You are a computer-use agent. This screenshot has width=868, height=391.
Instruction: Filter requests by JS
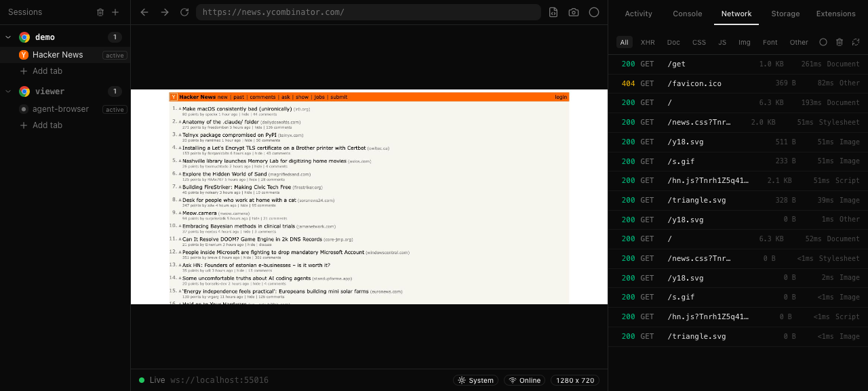(x=722, y=42)
